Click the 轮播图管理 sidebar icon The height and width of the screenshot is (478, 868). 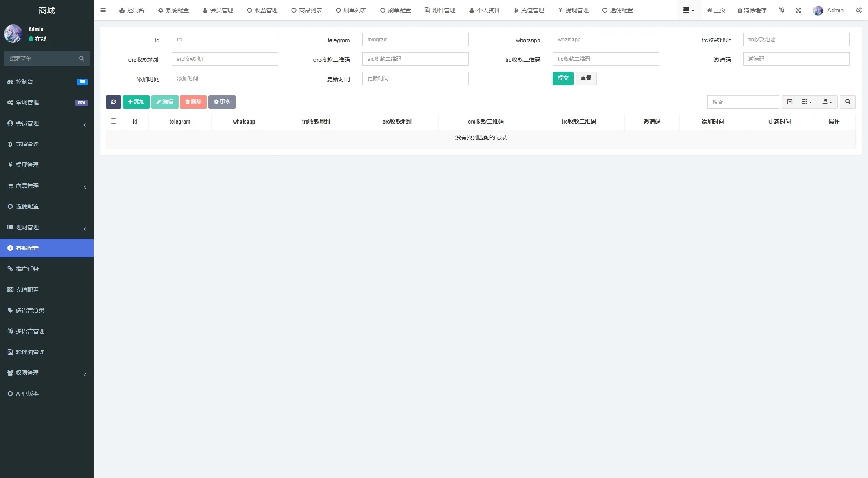coord(10,352)
